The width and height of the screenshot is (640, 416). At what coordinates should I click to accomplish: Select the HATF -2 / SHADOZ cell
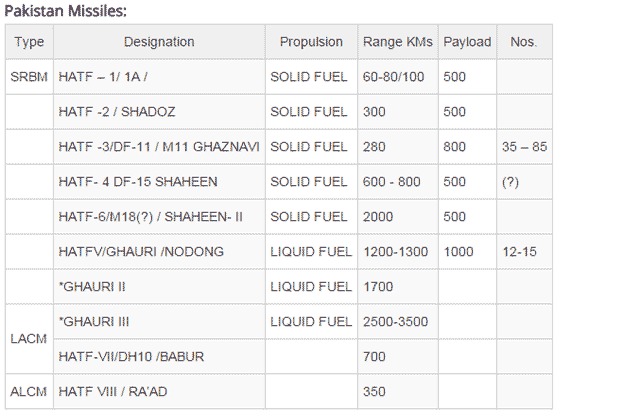point(159,112)
